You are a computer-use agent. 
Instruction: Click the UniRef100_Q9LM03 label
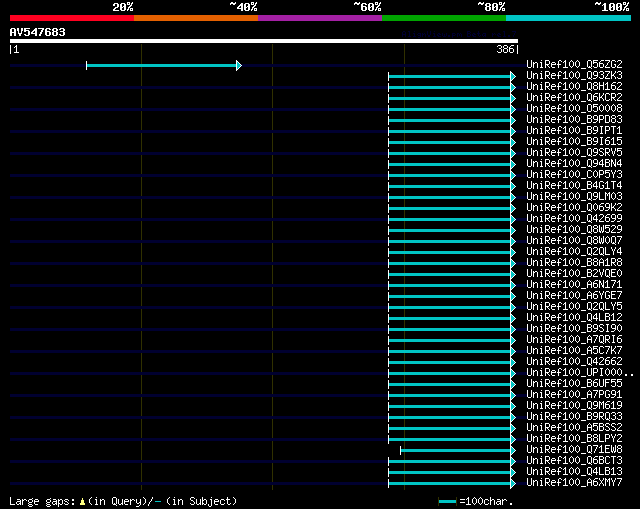pos(574,197)
